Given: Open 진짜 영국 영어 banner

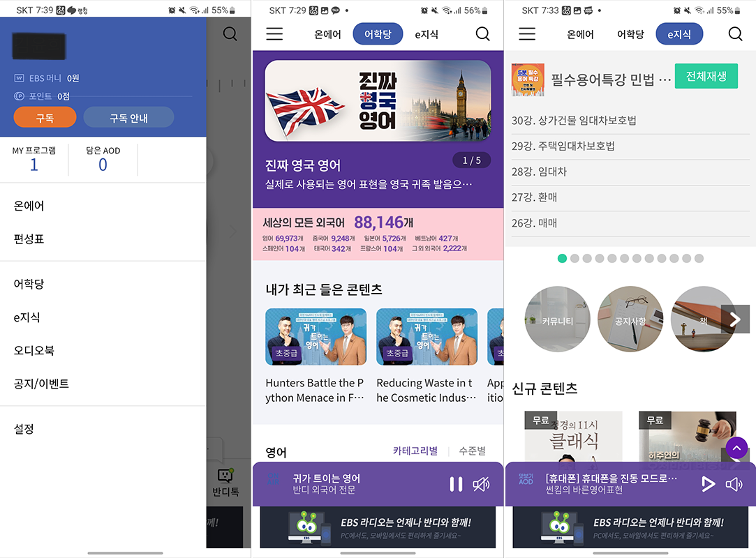Looking at the screenshot, I should pyautogui.click(x=378, y=100).
